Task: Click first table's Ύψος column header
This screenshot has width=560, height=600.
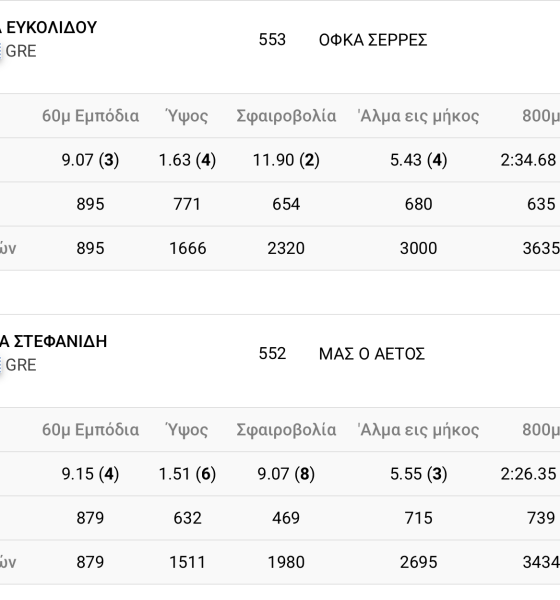Action: pos(187,116)
